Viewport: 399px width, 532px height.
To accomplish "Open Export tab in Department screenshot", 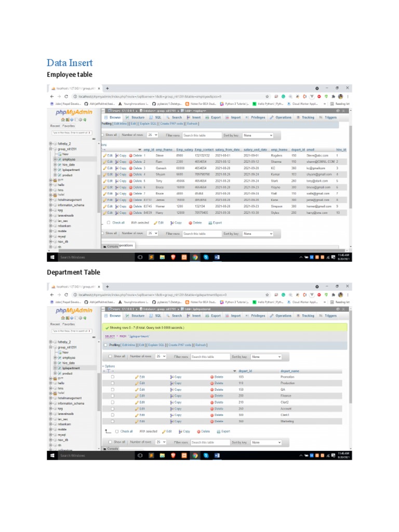I will (x=213, y=316).
